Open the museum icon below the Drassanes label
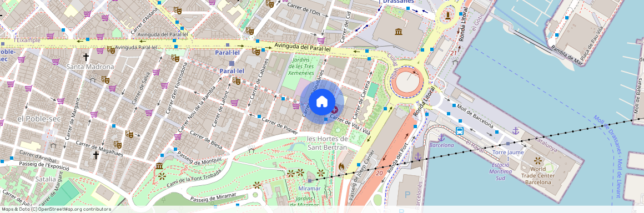This screenshot has height=213, width=644. click(399, 32)
